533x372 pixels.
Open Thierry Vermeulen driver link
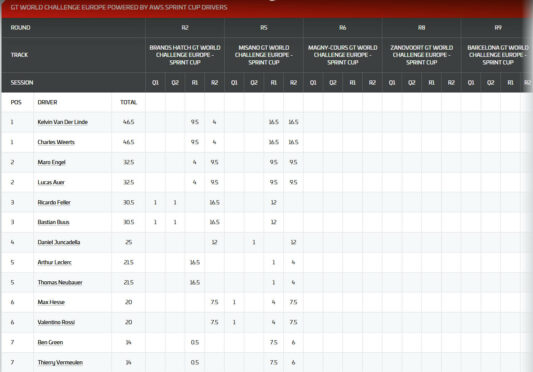point(60,362)
